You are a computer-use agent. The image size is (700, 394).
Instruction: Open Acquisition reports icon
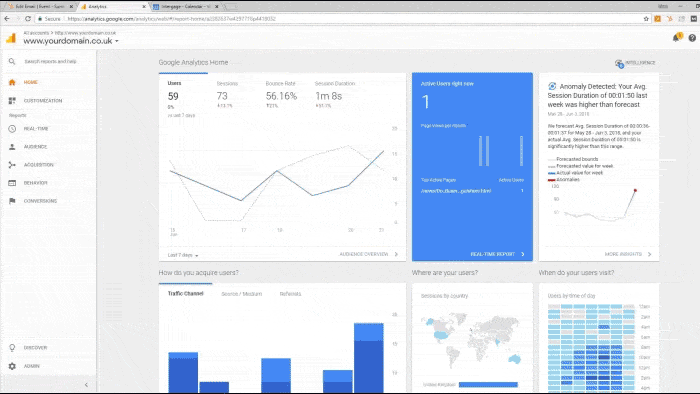point(12,165)
